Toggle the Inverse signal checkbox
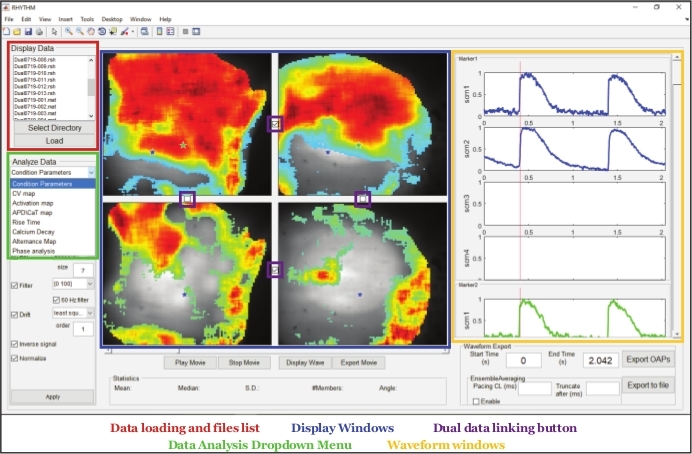692x454 pixels. pos(15,344)
